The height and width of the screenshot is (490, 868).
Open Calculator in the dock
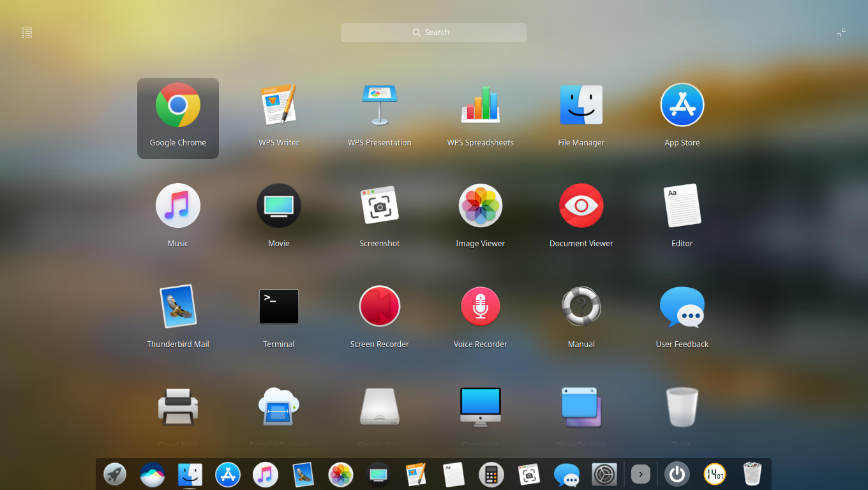click(491, 475)
